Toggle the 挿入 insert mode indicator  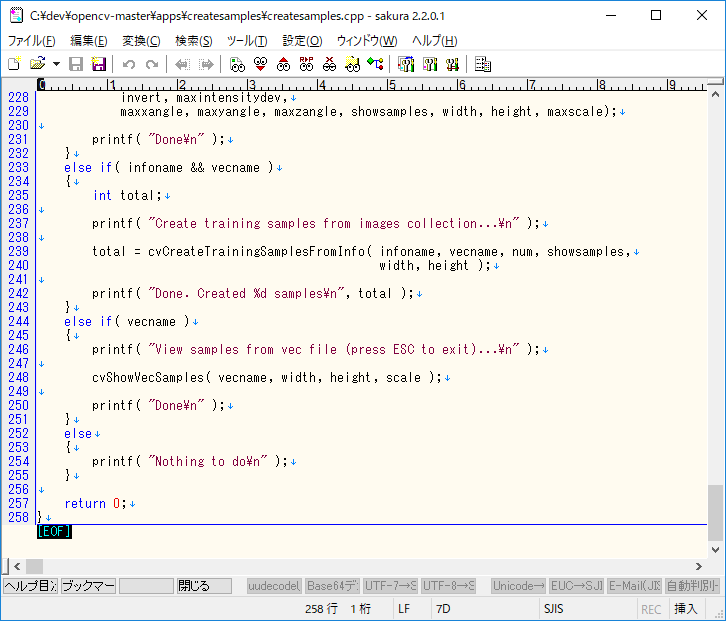[x=686, y=608]
